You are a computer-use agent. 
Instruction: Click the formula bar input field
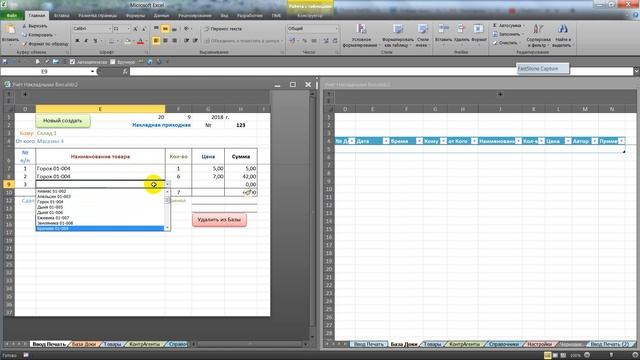(381, 71)
